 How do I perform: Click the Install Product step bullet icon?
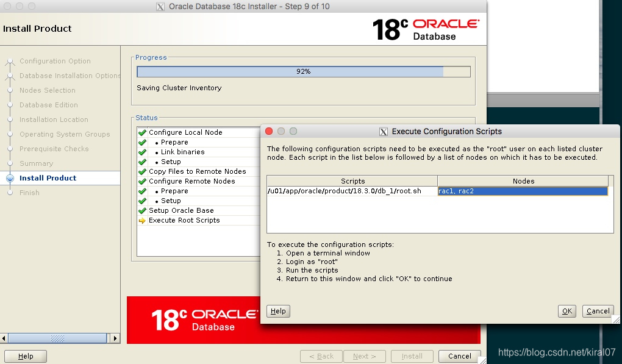[10, 179]
